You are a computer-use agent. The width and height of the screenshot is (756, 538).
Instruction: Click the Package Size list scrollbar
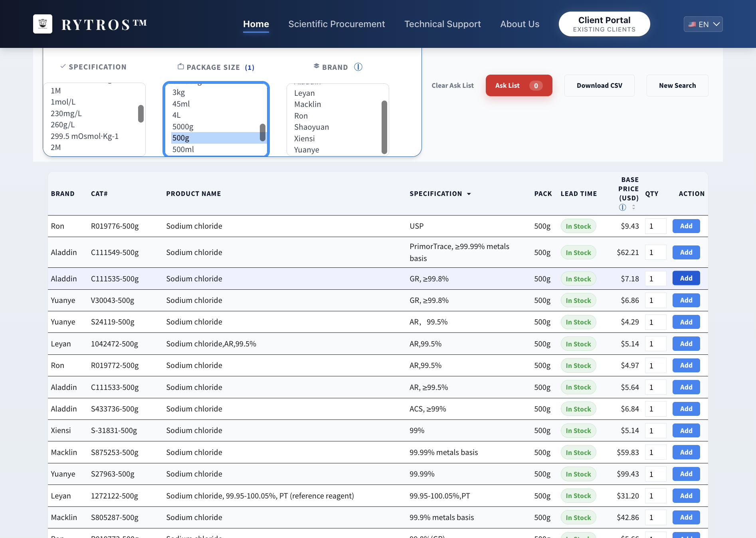pyautogui.click(x=263, y=132)
